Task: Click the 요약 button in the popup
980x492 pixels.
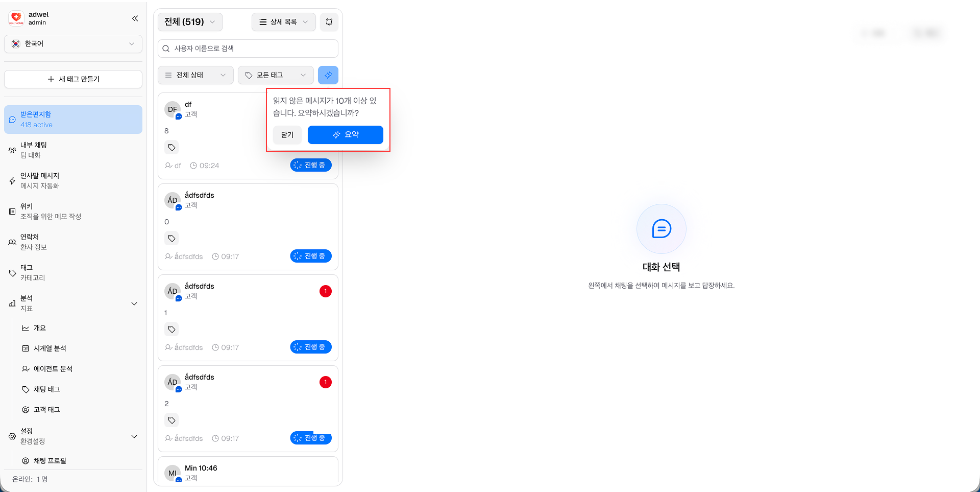Action: (345, 134)
